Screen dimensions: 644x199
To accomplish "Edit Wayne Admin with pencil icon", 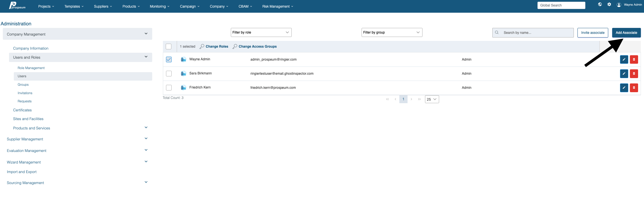I will (624, 59).
